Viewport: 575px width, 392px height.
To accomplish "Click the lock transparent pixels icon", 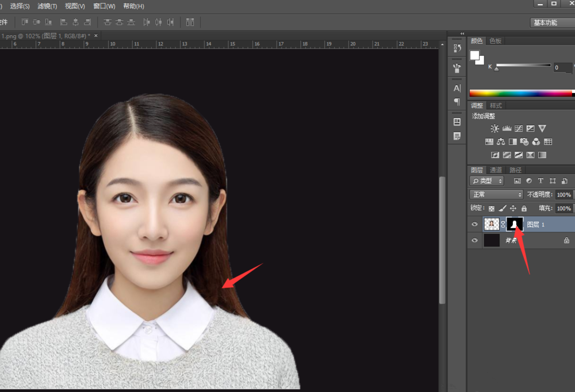I will (492, 208).
